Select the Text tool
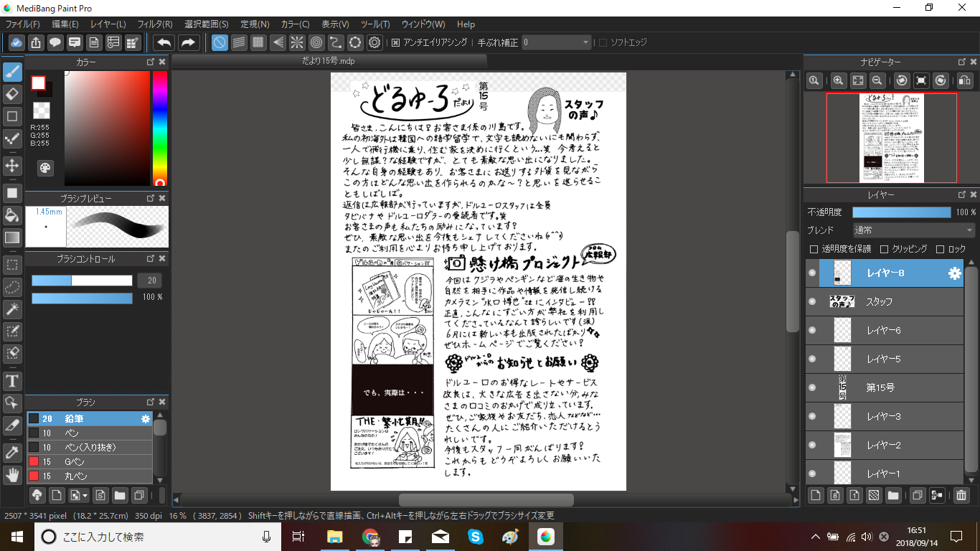Image resolution: width=980 pixels, height=551 pixels. (12, 380)
